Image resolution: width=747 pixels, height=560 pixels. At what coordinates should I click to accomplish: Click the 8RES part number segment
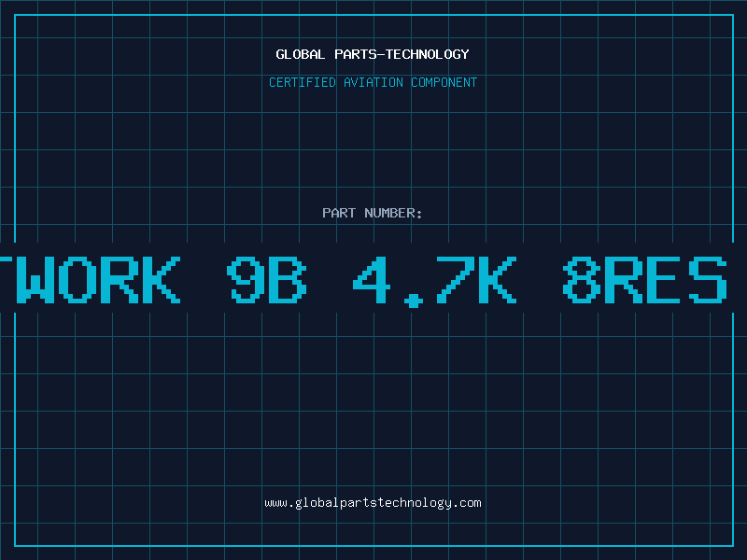pyautogui.click(x=645, y=279)
